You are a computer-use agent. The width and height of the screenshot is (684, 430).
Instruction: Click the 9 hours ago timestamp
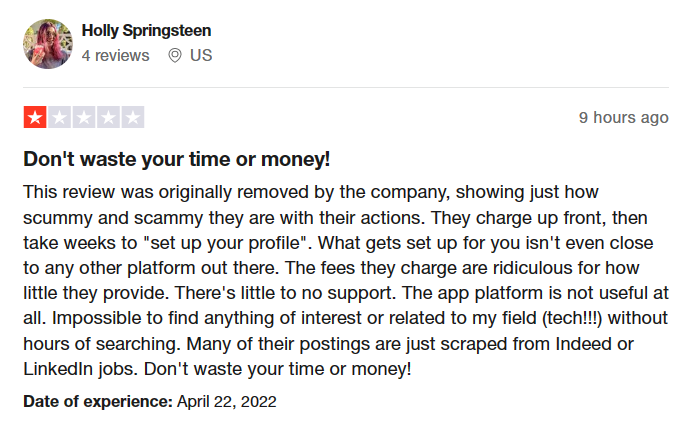point(623,117)
